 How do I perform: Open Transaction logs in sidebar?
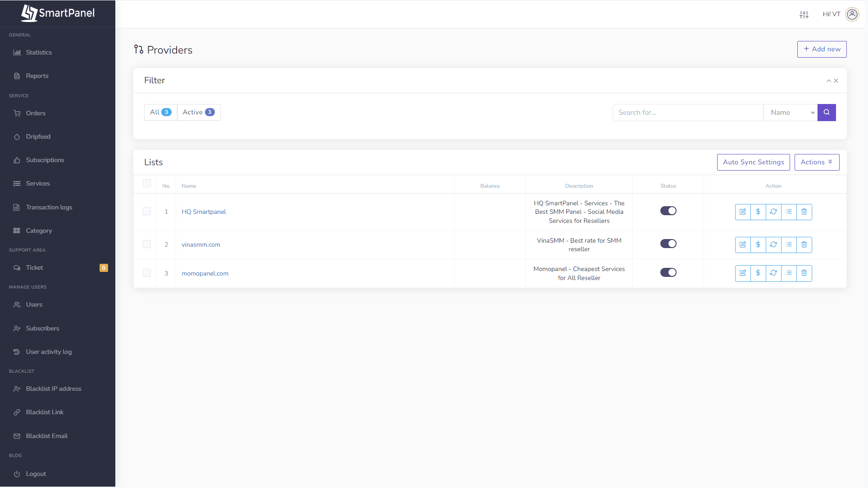pyautogui.click(x=49, y=207)
